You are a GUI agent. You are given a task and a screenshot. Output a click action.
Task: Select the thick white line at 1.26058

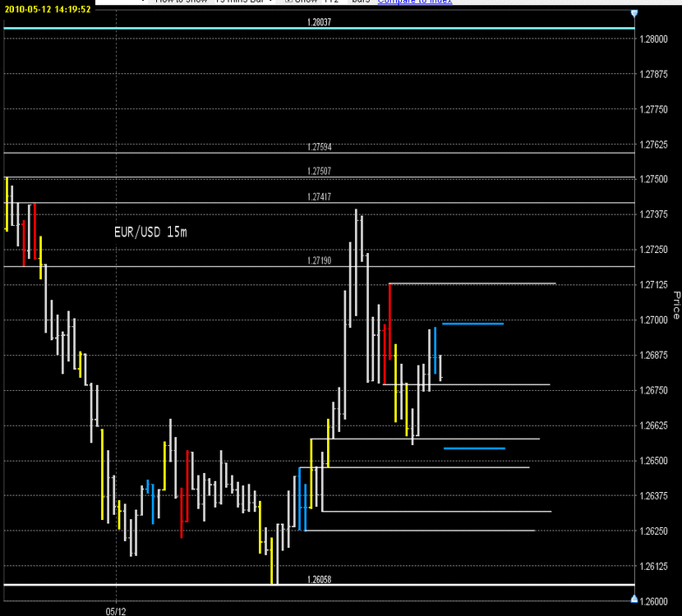[x=319, y=585]
